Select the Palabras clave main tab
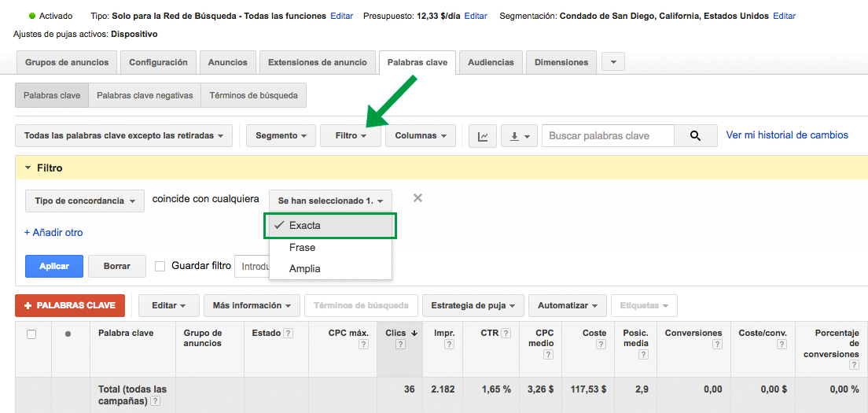 (x=417, y=63)
